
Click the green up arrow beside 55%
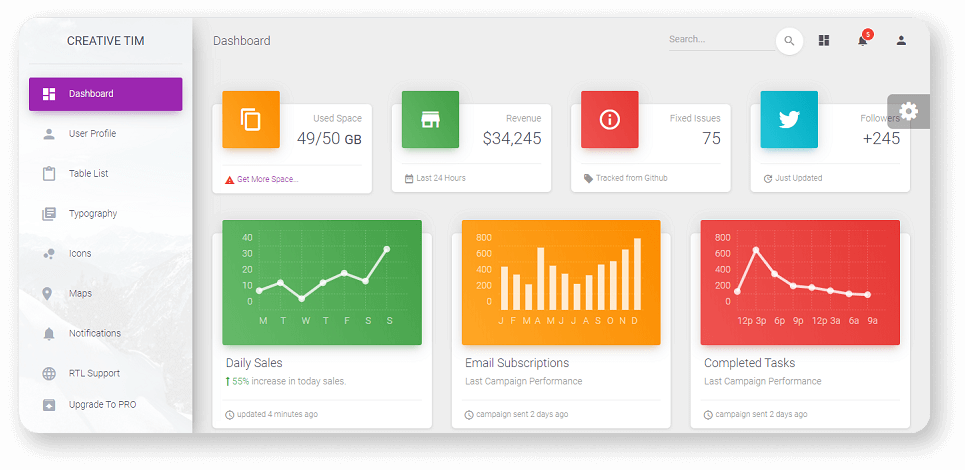coord(228,381)
